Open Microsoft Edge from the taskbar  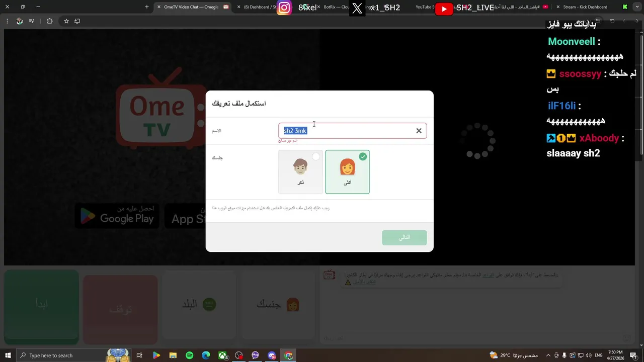206,355
